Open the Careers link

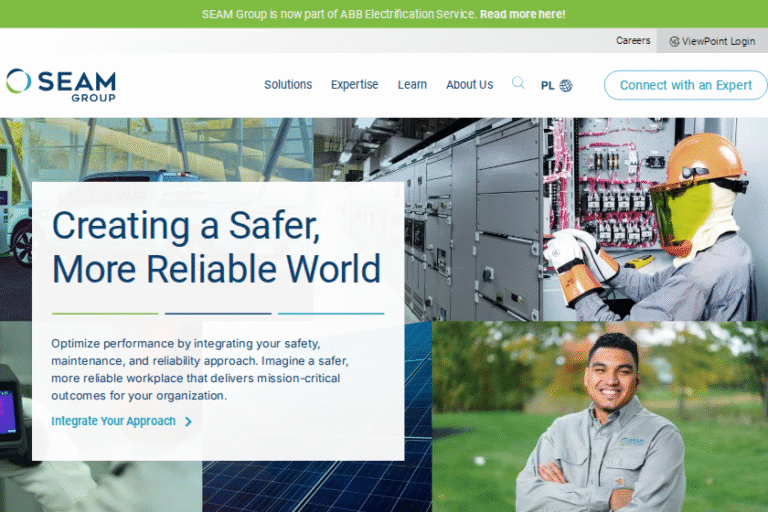[x=633, y=41]
